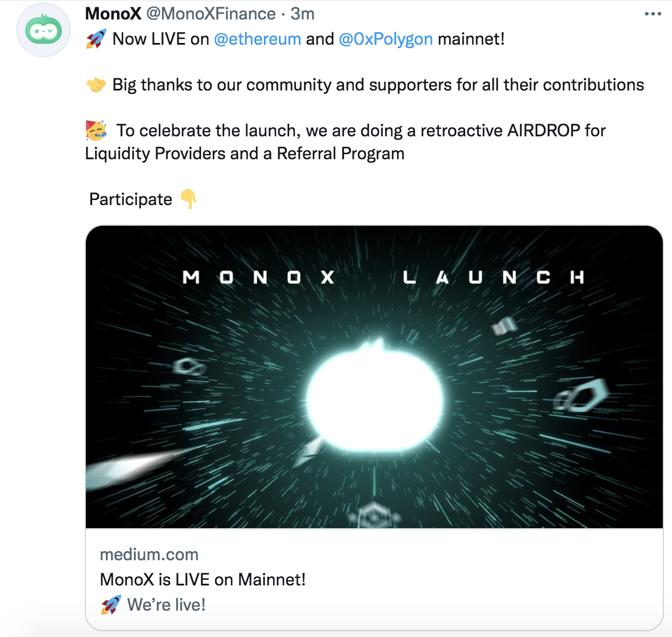Open the medium.com domain link
Viewport: 672px width, 637px height.
tap(149, 555)
